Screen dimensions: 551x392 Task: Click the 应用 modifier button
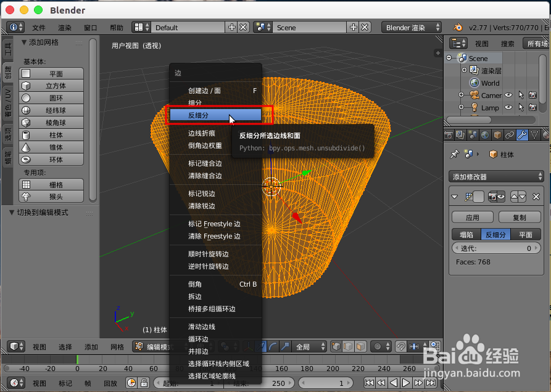pos(472,217)
